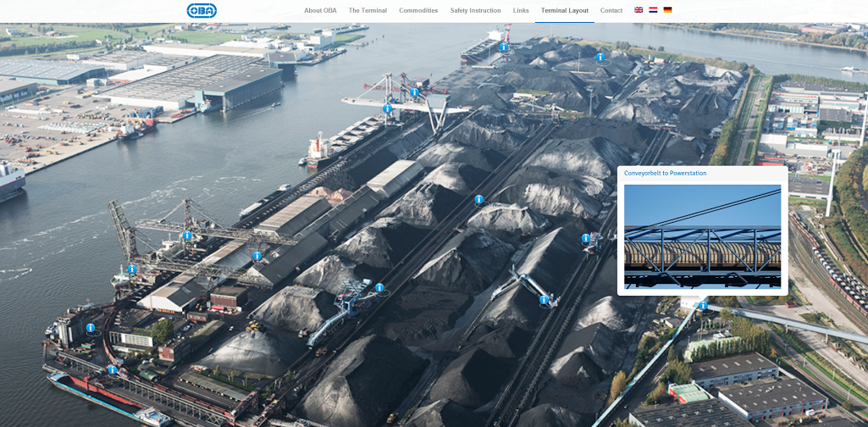This screenshot has width=868, height=427.
Task: Open the About OBA menu item
Action: coord(320,10)
